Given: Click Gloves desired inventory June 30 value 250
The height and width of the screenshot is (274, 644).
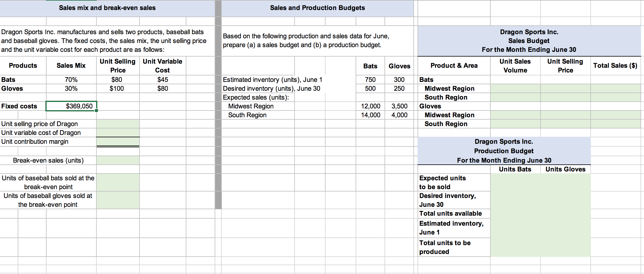Looking at the screenshot, I should (x=399, y=88).
